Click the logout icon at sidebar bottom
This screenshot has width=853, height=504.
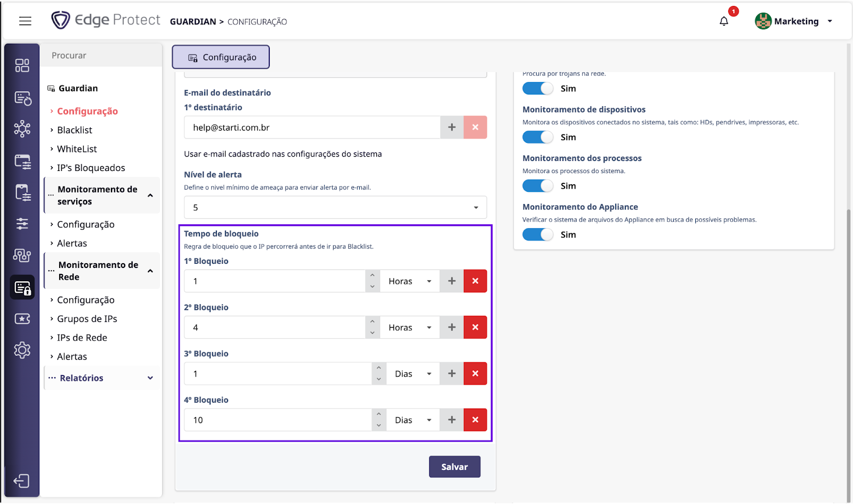[x=22, y=481]
